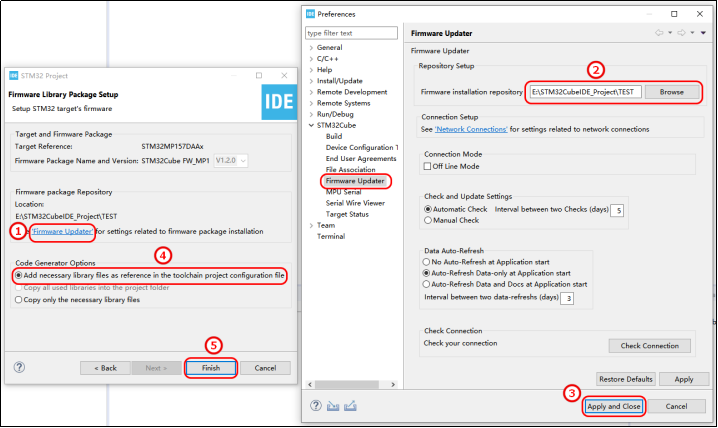Click Apply and Close button

(614, 406)
